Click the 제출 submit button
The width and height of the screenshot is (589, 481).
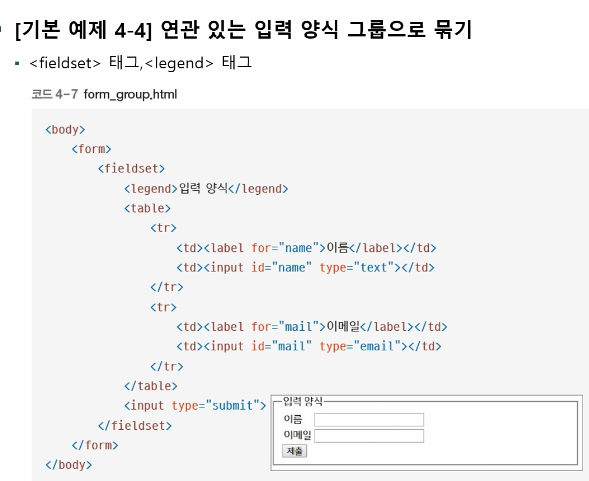[x=294, y=451]
